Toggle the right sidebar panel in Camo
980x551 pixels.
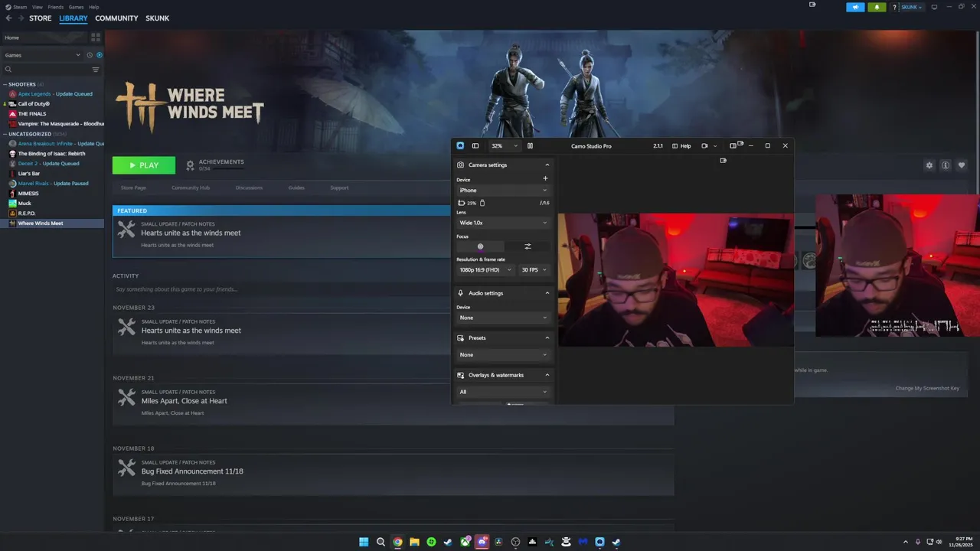point(733,145)
